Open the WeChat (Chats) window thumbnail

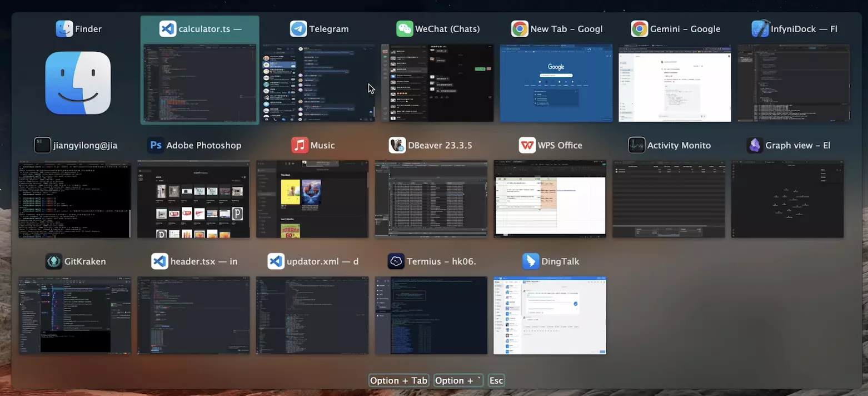pos(437,83)
